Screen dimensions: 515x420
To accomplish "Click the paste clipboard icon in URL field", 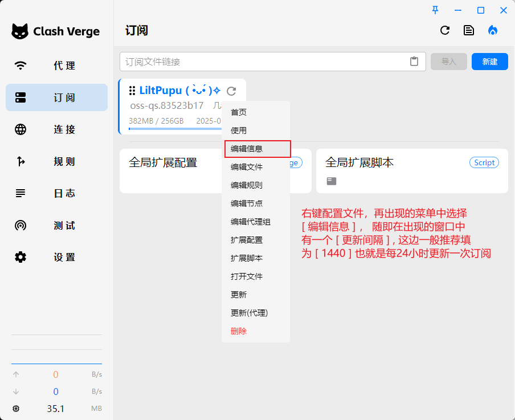I will (414, 62).
